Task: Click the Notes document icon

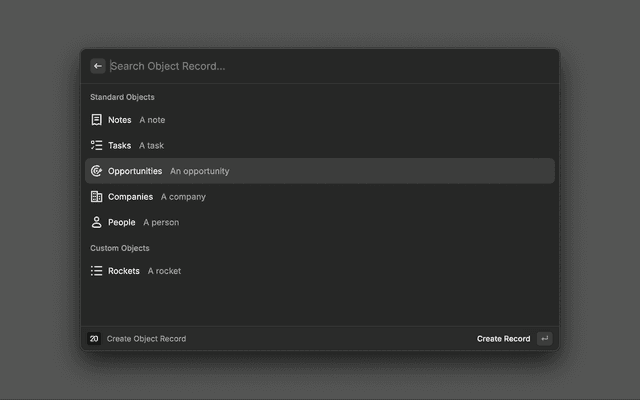Action: (x=97, y=120)
